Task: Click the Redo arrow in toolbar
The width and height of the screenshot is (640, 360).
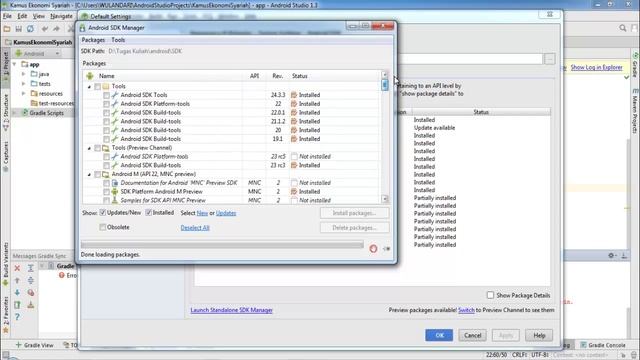Action: pos(56,29)
